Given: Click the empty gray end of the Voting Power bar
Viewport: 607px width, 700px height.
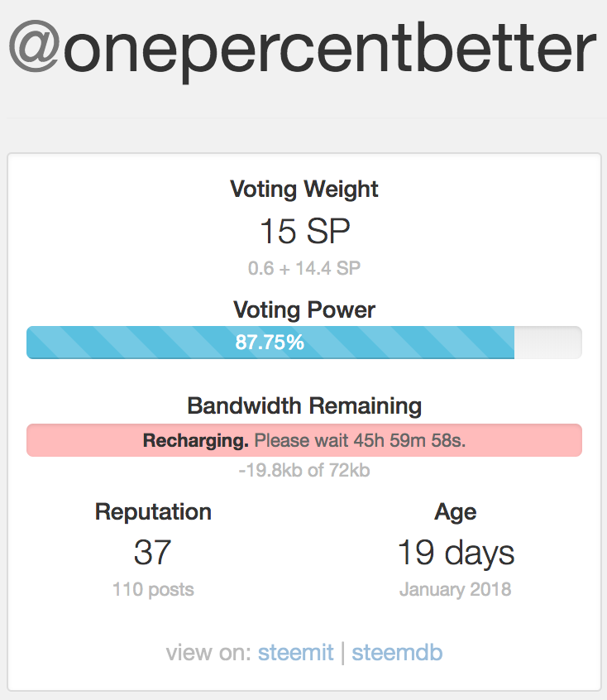Looking at the screenshot, I should (x=547, y=342).
